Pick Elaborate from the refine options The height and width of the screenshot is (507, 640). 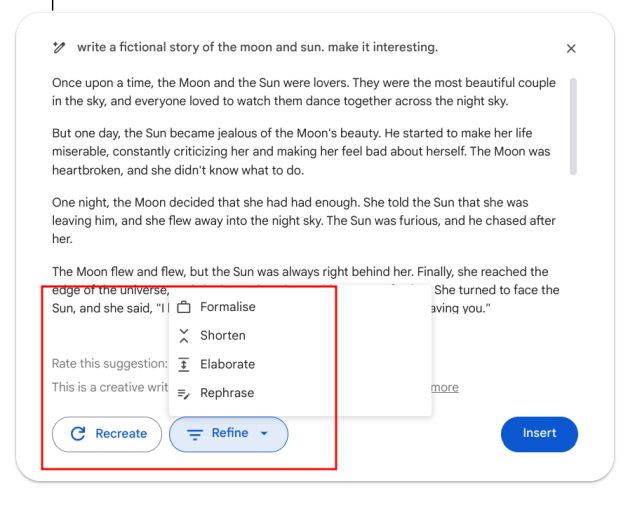point(227,365)
